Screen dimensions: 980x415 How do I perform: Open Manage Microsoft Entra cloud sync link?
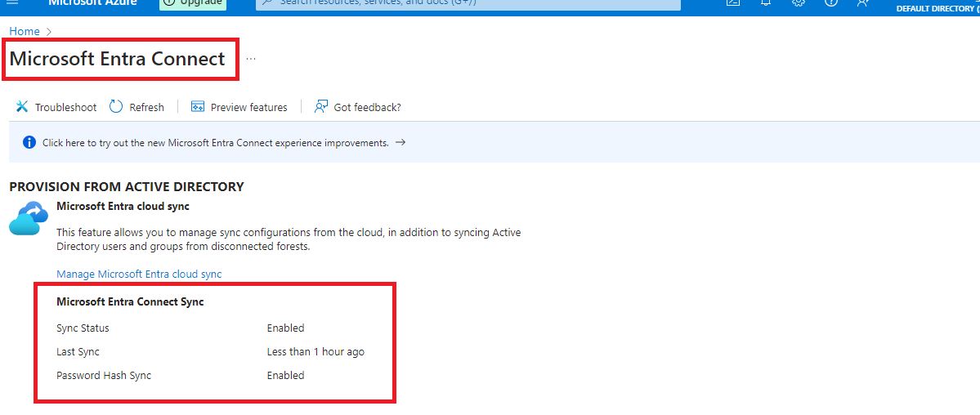(x=139, y=274)
